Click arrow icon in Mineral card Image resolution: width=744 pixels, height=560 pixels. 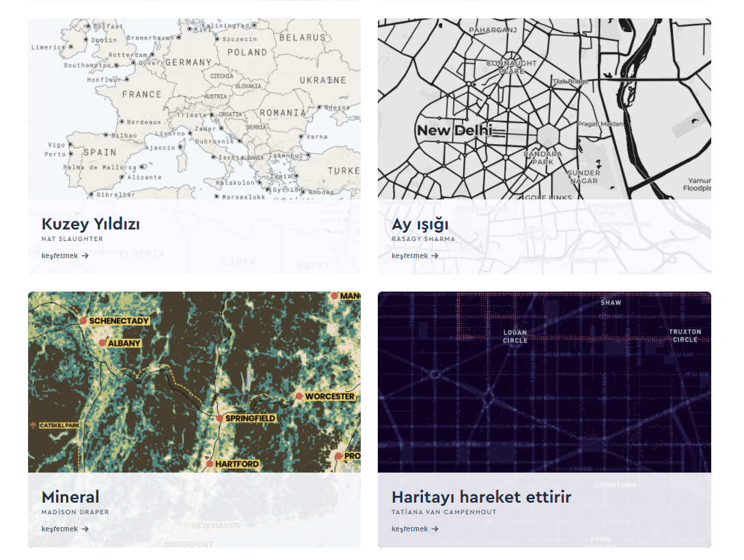click(85, 529)
